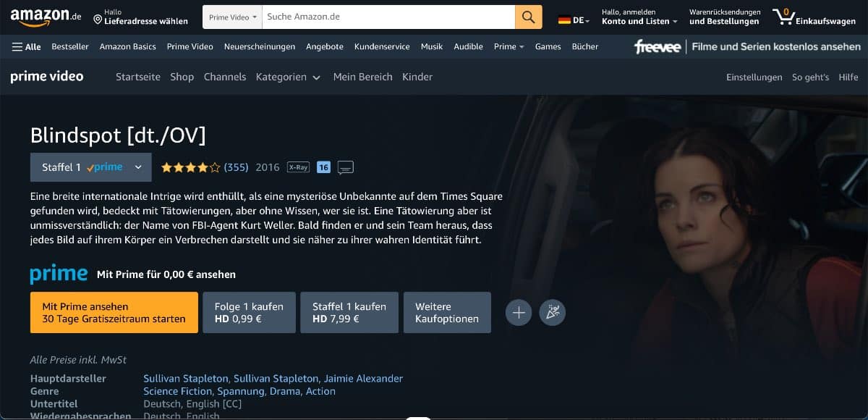The image size is (868, 420).
Task: Open the Alle hamburger menu
Action: tap(26, 46)
